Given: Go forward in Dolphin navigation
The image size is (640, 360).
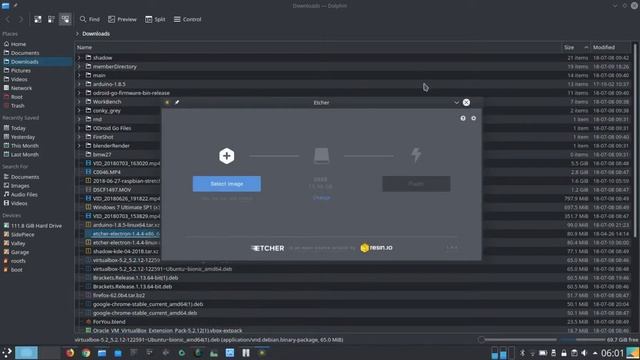Looking at the screenshot, I should [20, 19].
